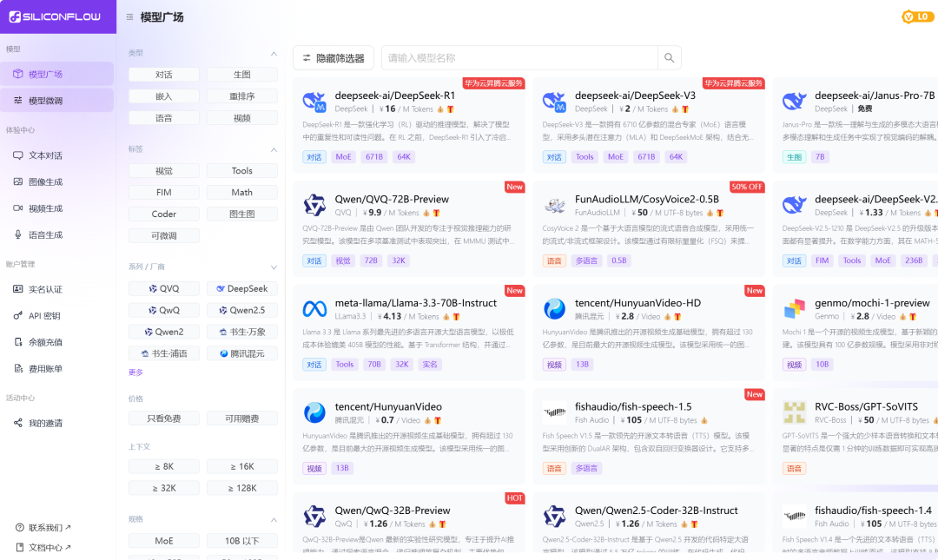Toggle the ≥ 128K context filter

(x=241, y=488)
